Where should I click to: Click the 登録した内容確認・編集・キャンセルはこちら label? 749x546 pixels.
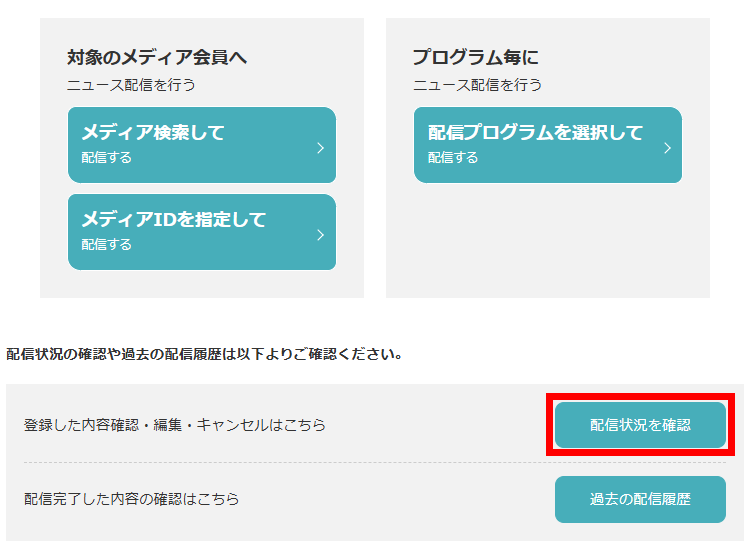coord(175,425)
